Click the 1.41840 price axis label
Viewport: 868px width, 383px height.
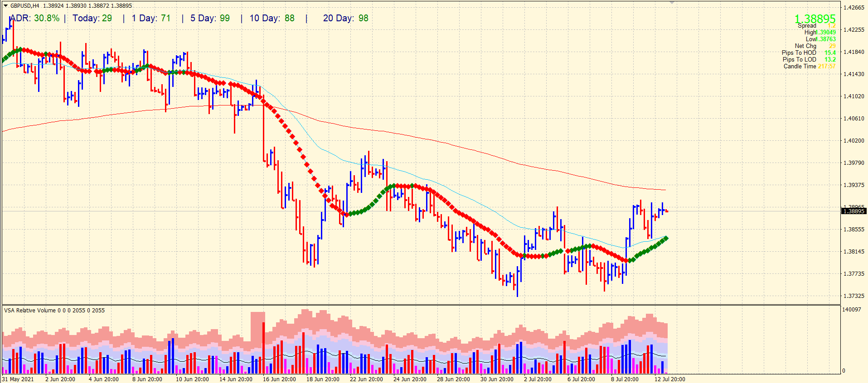[854, 52]
